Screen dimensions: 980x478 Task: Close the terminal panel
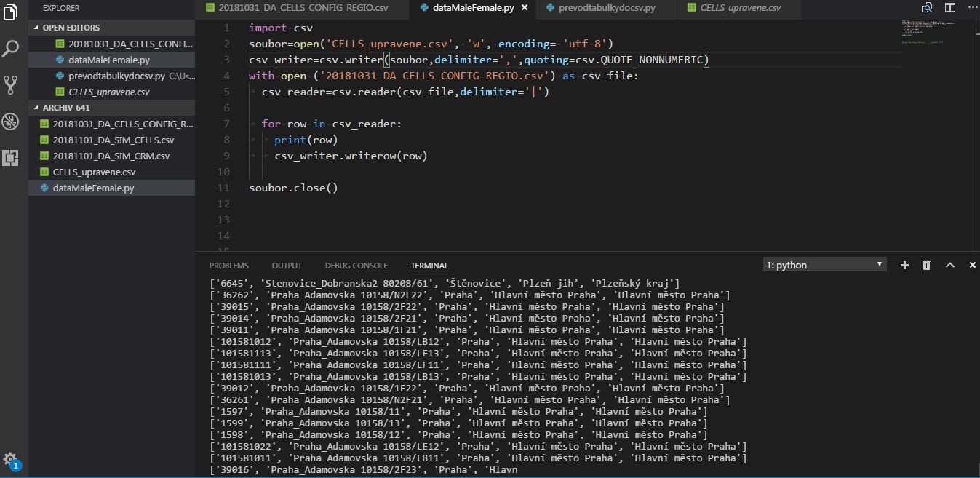(972, 266)
